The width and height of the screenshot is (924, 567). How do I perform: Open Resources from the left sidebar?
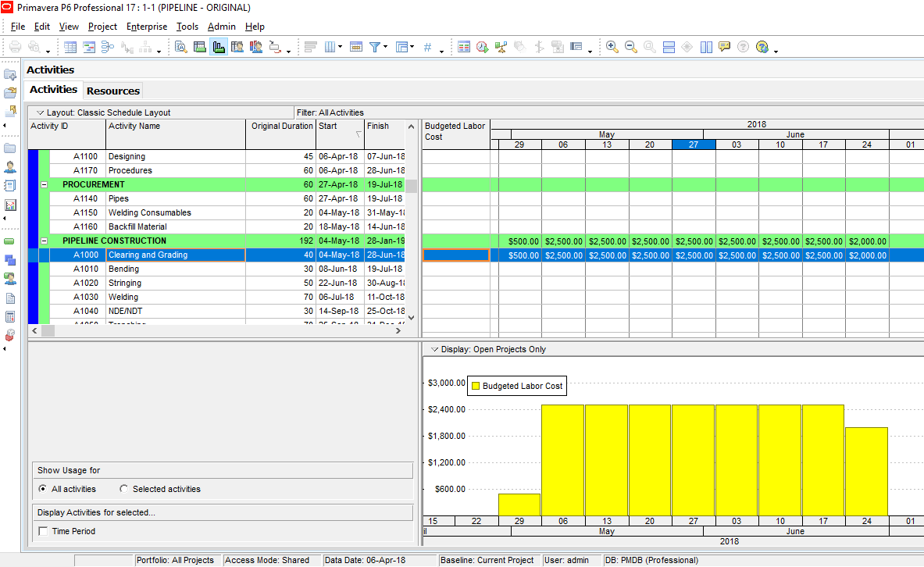click(10, 166)
